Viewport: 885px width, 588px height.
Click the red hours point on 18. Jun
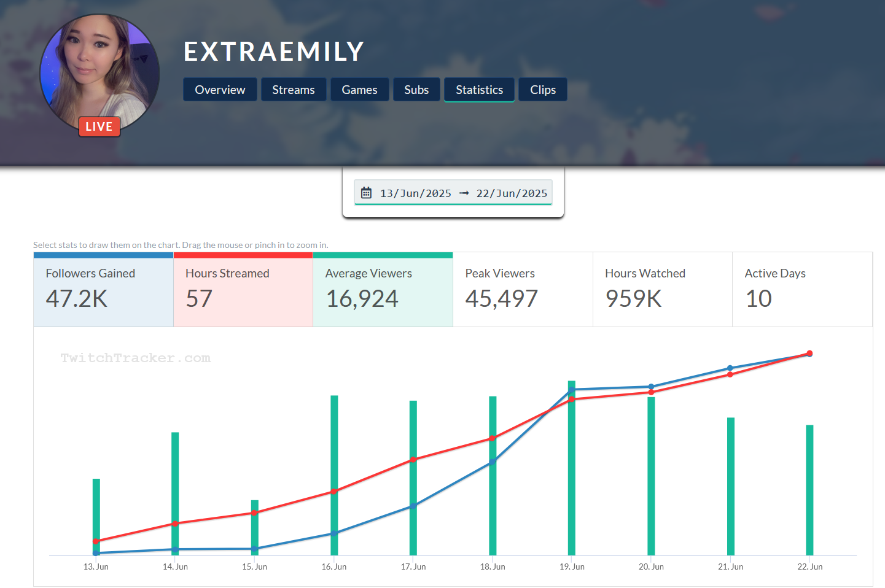click(x=493, y=438)
